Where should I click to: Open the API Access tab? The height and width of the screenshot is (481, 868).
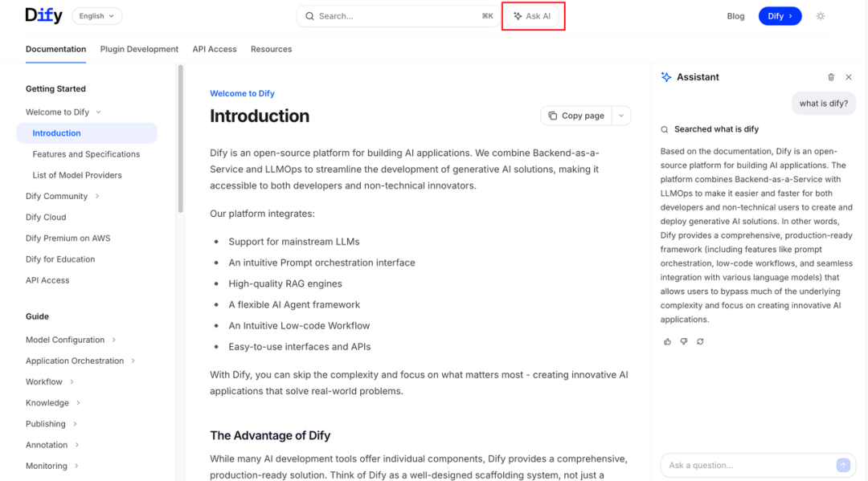coord(215,49)
